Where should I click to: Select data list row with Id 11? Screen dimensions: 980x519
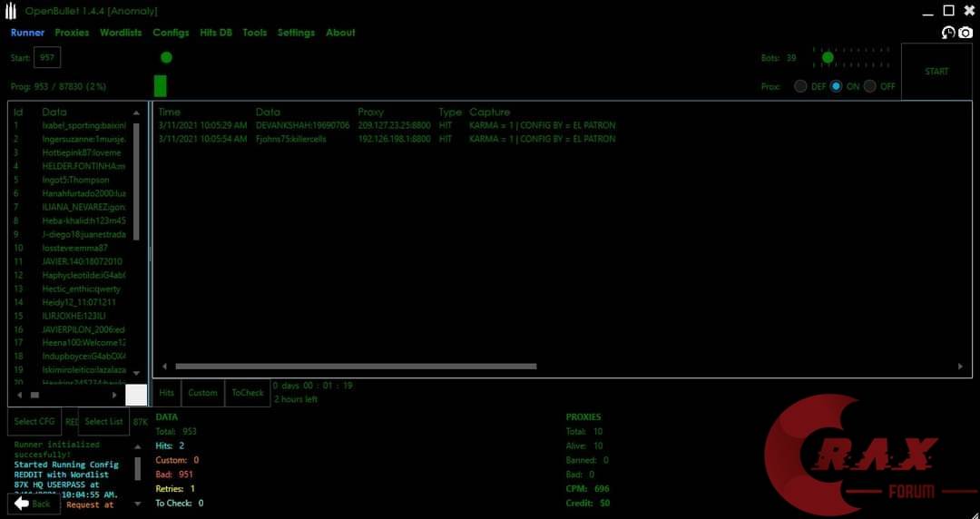pyautogui.click(x=71, y=261)
